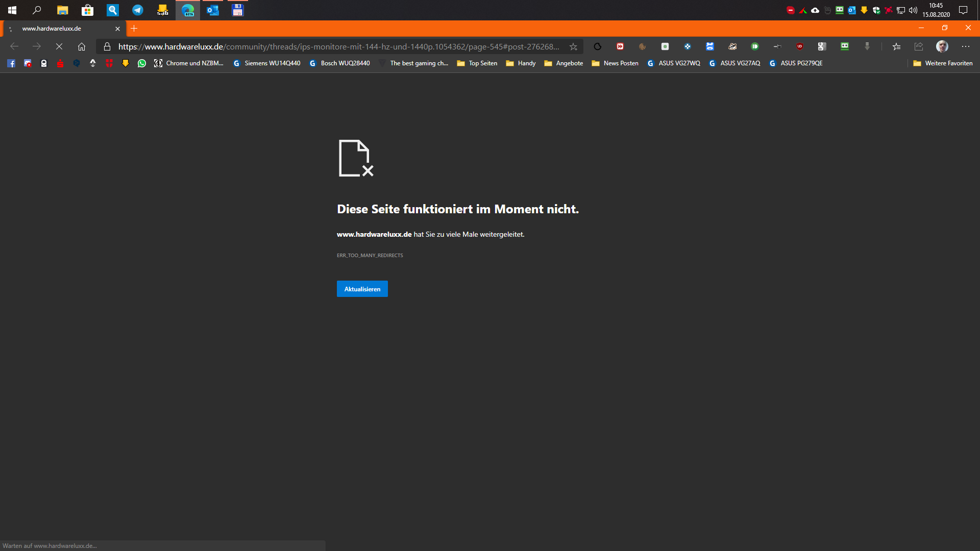Image resolution: width=980 pixels, height=551 pixels.
Task: Open a new tab with plus
Action: pyautogui.click(x=134, y=29)
